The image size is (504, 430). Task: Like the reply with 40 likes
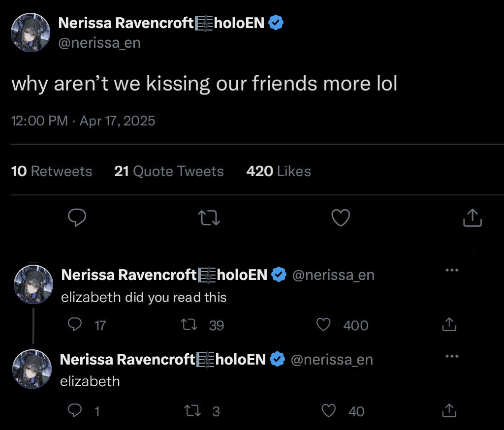pyautogui.click(x=329, y=410)
